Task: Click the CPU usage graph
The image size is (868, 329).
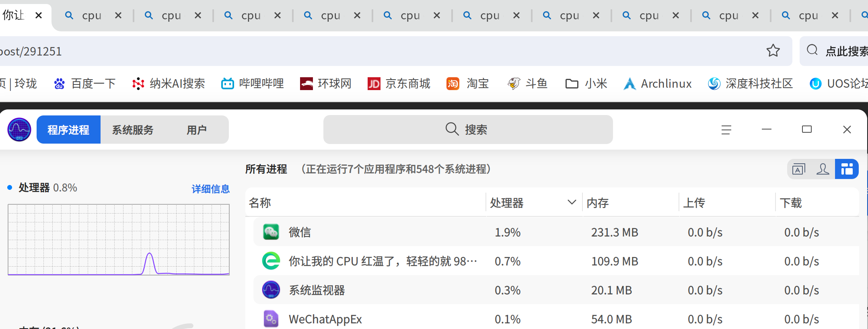Action: [119, 240]
